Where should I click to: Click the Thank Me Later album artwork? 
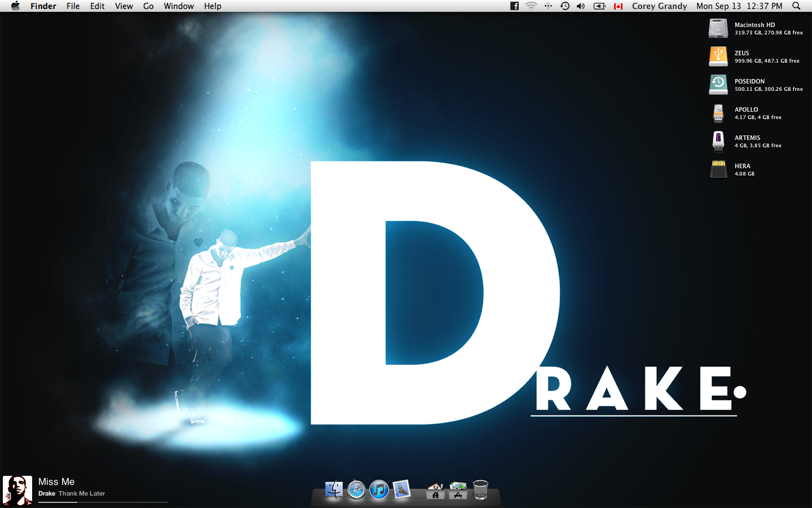(x=17, y=490)
